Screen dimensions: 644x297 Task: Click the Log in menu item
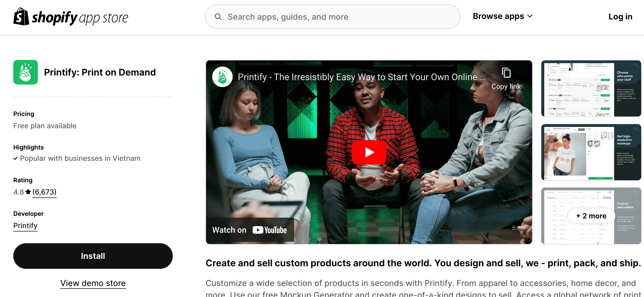click(x=620, y=16)
